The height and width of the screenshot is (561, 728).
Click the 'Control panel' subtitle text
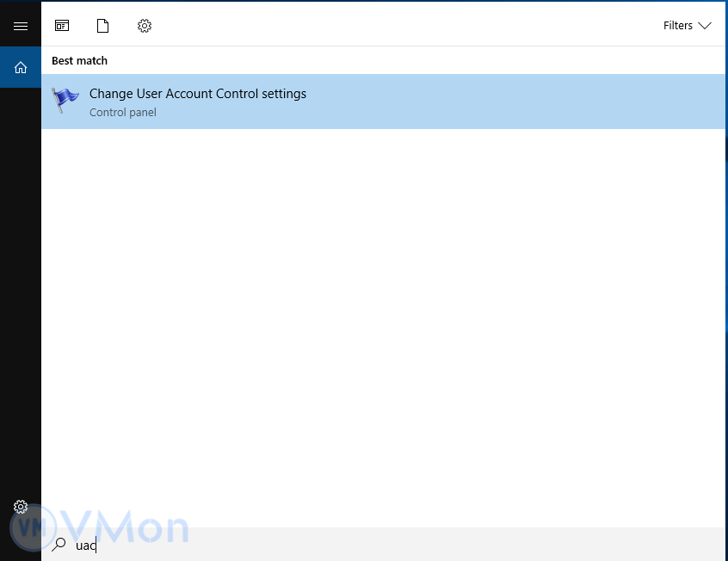[x=123, y=113]
